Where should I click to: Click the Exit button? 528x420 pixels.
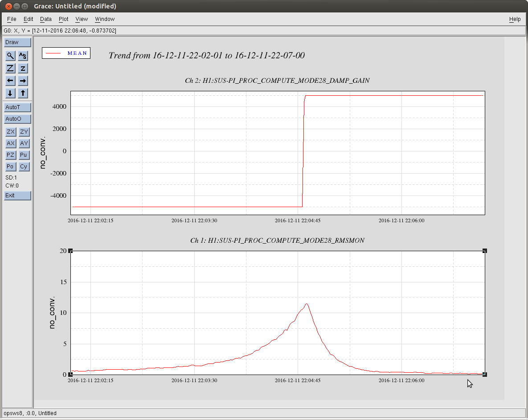tap(17, 196)
